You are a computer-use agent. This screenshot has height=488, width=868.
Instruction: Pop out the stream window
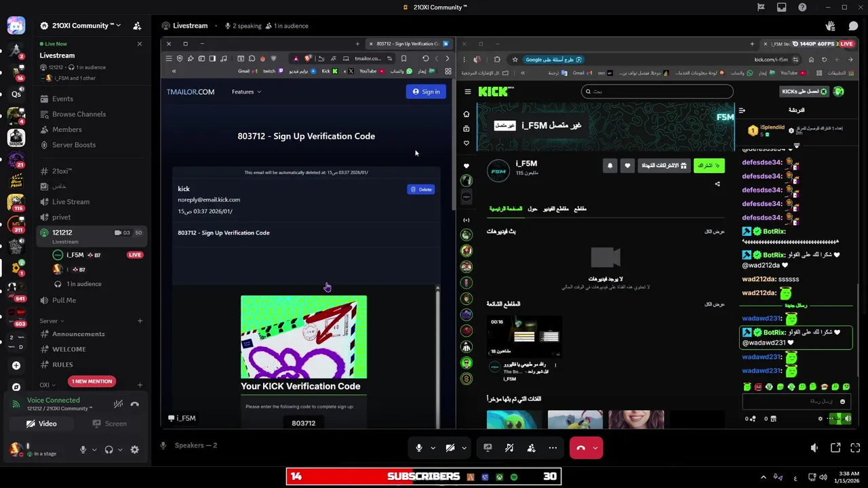pos(835,448)
